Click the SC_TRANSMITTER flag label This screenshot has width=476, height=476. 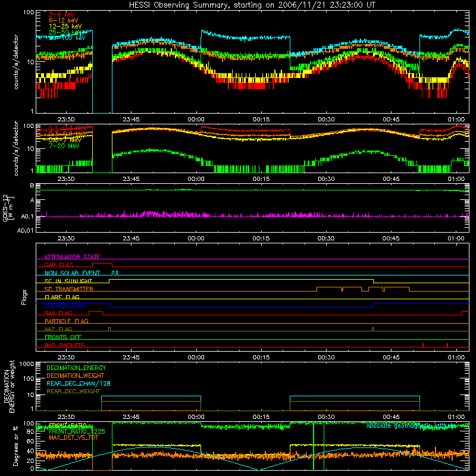click(69, 289)
